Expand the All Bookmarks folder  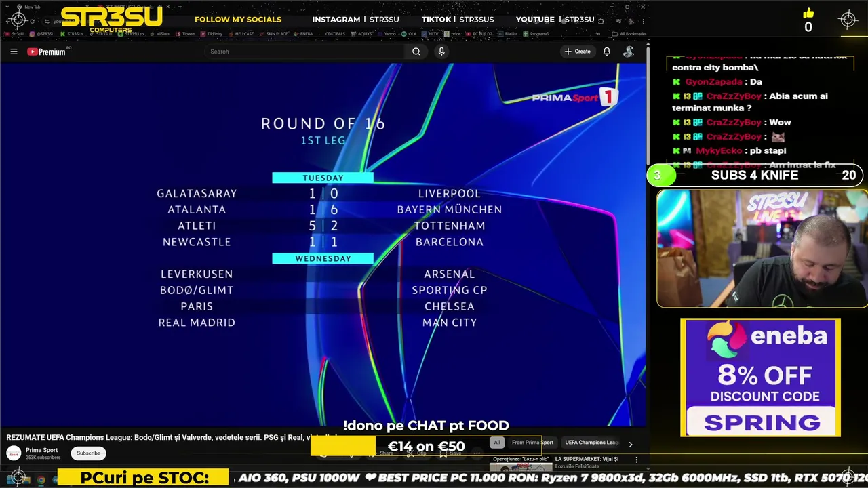pos(629,33)
